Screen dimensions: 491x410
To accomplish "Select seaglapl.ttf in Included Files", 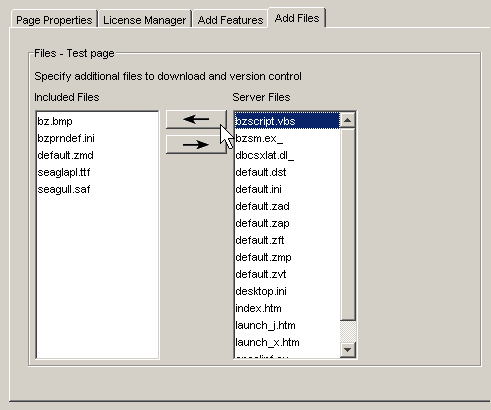I will pyautogui.click(x=64, y=172).
